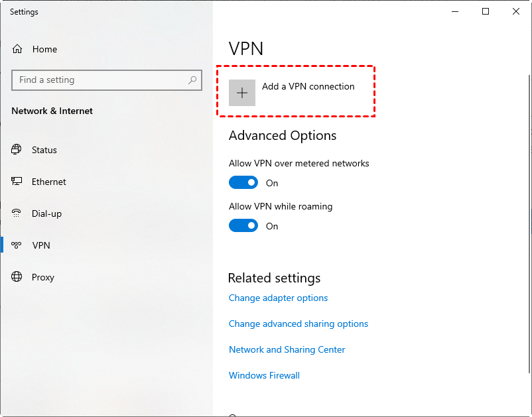
Task: Click Add a VPN connection text
Action: coord(308,86)
